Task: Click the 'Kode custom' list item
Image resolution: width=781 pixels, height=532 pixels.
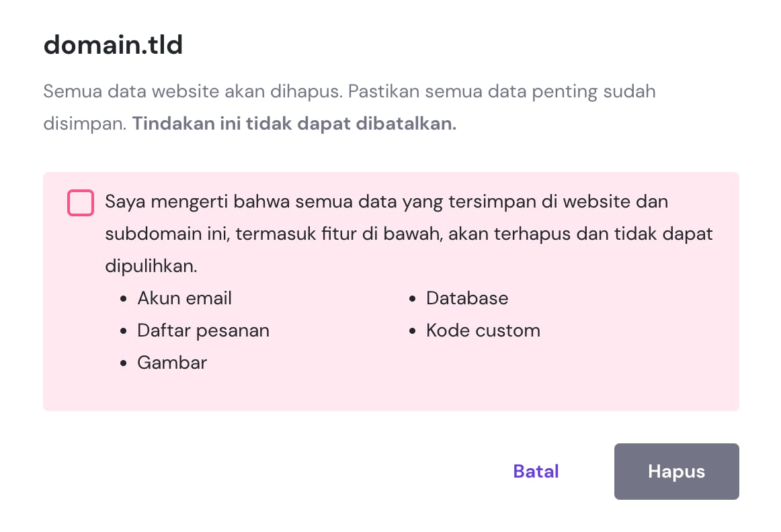Action: [483, 330]
